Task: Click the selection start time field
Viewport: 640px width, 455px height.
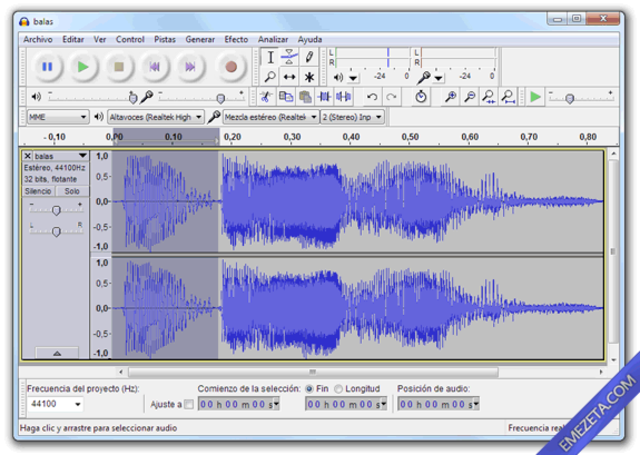Action: pos(239,404)
